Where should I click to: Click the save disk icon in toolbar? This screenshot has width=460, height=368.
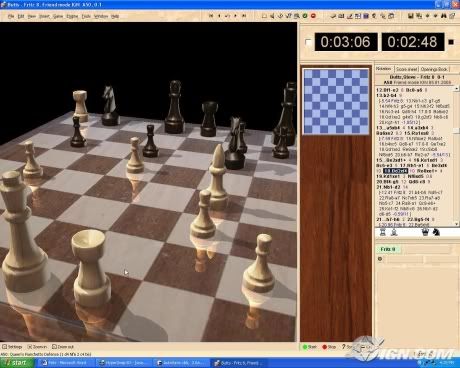pos(411,16)
